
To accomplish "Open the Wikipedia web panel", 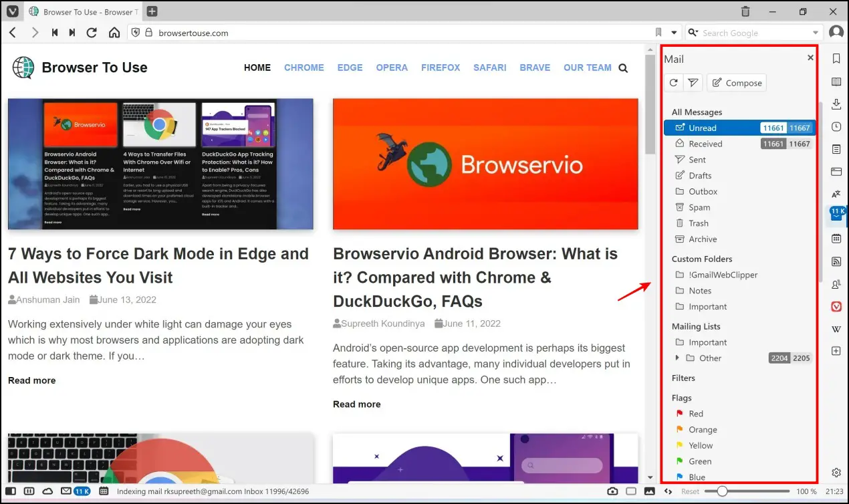I will [836, 329].
